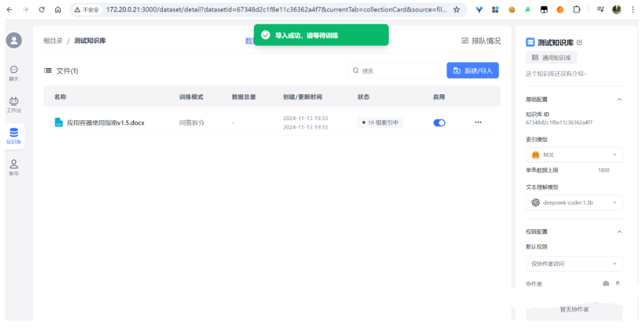Reload the page with the refresh icon

[x=41, y=10]
